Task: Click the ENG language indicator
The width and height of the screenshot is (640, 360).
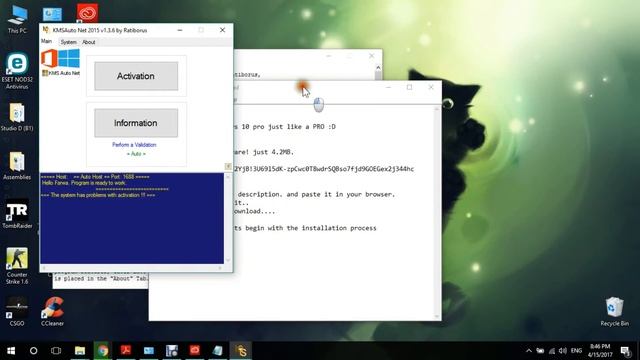Action: click(x=576, y=351)
